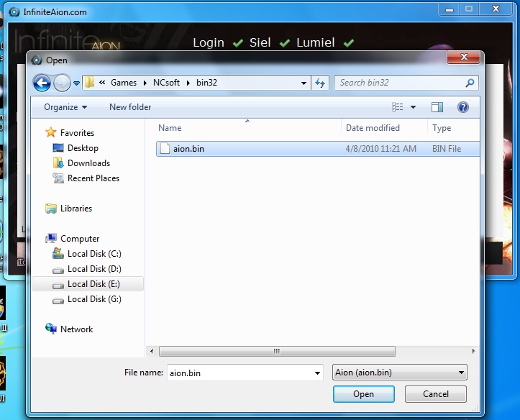This screenshot has width=520, height=420.
Task: Open Local Disk (G:)
Action: coord(94,299)
